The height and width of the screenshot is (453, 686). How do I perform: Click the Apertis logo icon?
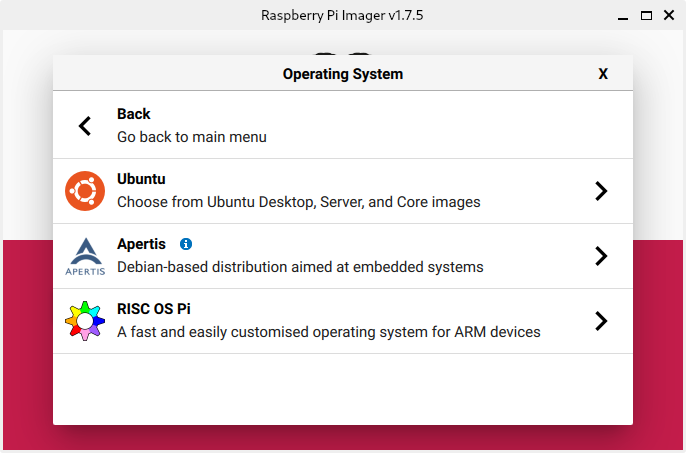click(85, 256)
